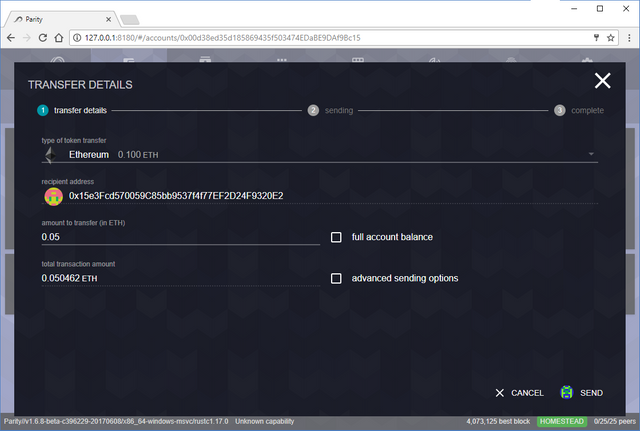The height and width of the screenshot is (431, 640).
Task: Enable advanced sending options checkbox
Action: click(x=336, y=278)
